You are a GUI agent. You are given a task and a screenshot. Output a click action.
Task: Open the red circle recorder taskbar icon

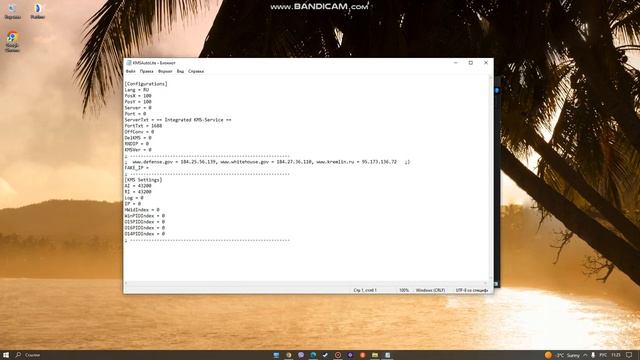pyautogui.click(x=338, y=355)
